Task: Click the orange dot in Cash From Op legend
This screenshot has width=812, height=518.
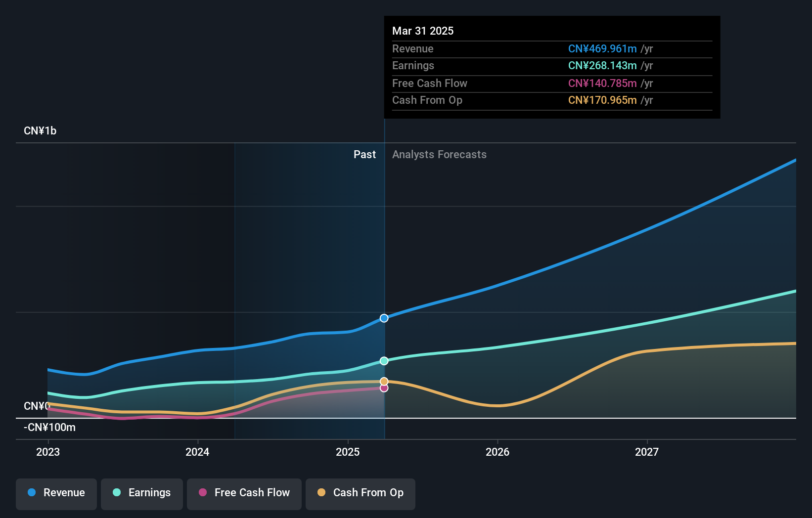Action: click(321, 493)
